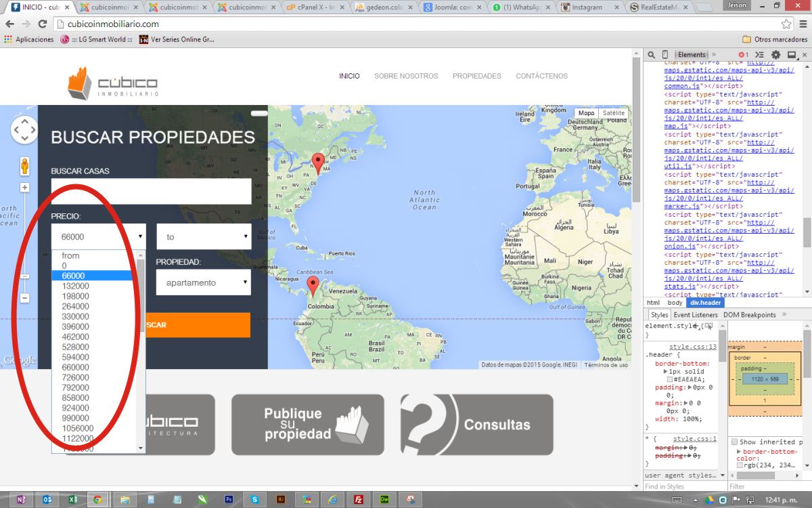This screenshot has width=812, height=508.
Task: Switch to the Styles tab
Action: point(659,315)
